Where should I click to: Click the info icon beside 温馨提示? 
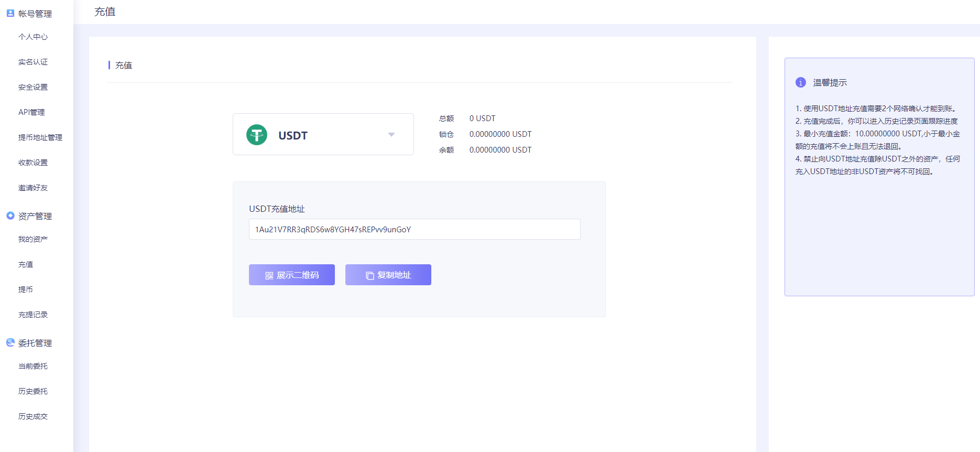[800, 82]
